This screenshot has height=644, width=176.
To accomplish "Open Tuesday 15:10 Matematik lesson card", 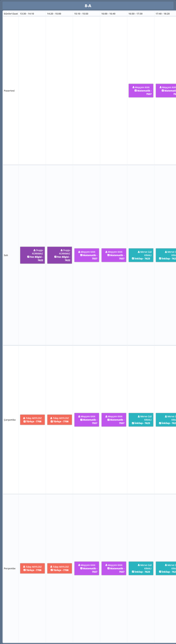I will click(87, 255).
